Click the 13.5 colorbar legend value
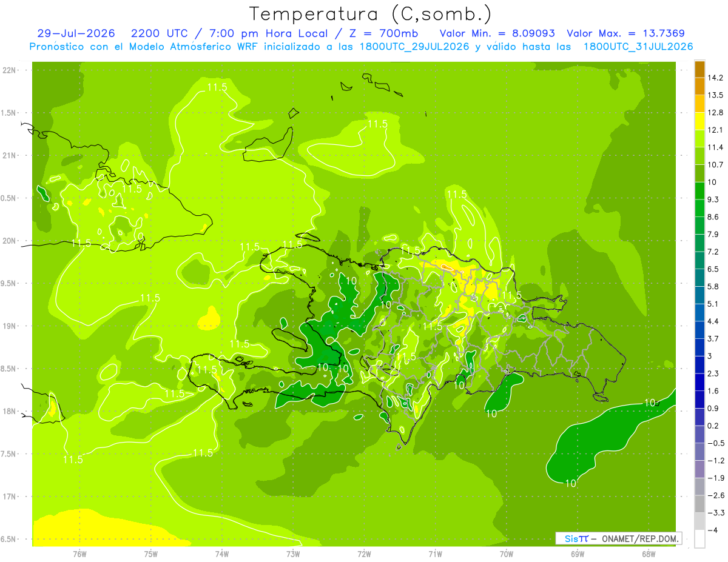 pos(715,95)
